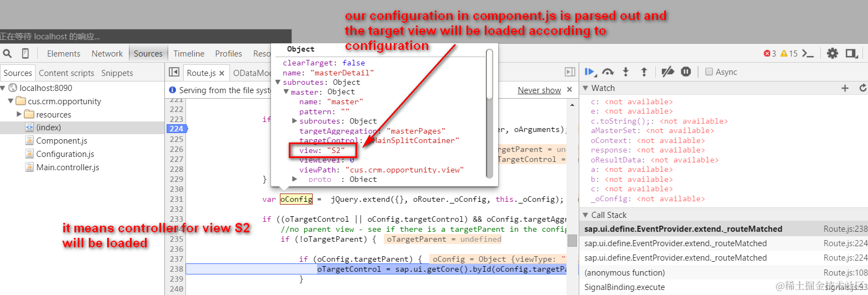868x295 pixels.
Task: Open the Elements panel tab
Action: [63, 54]
